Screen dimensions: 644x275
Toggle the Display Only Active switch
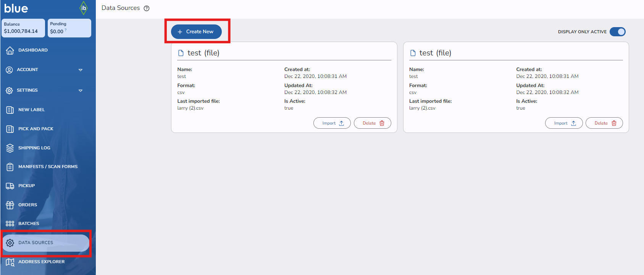point(617,32)
